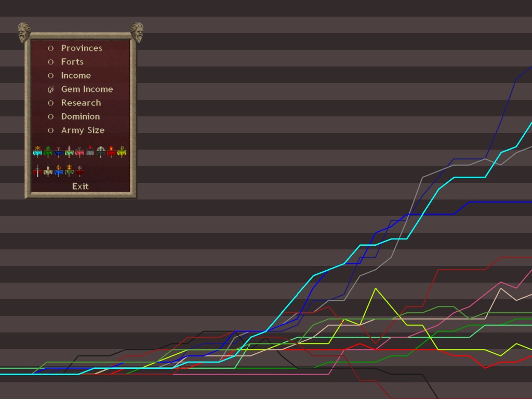
Task: Select the light green purple-topped flag
Action: tap(69, 152)
